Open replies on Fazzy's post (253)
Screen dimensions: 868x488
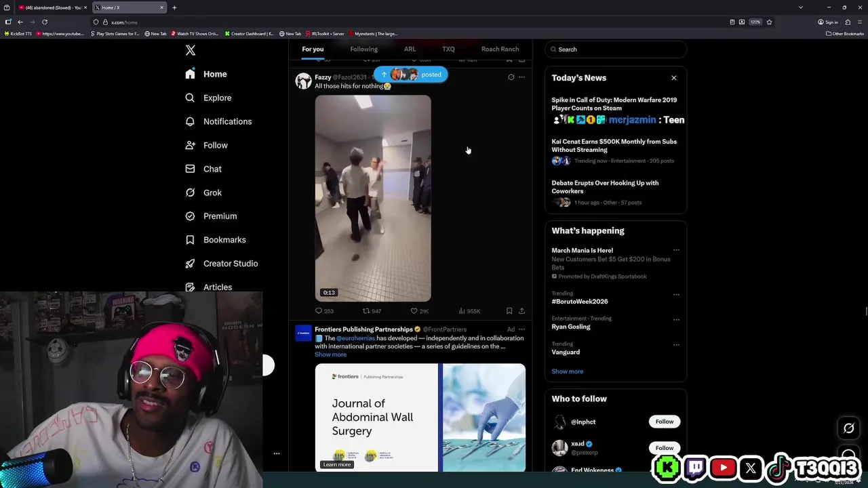click(324, 311)
